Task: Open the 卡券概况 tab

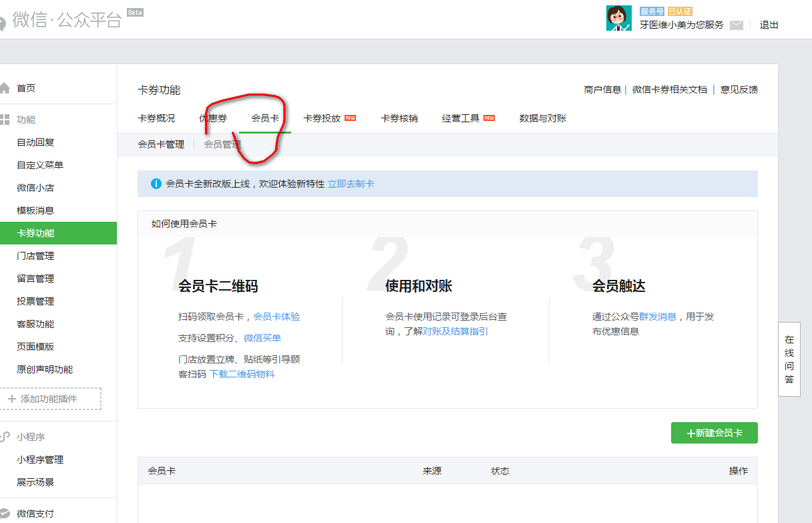Action: 156,118
